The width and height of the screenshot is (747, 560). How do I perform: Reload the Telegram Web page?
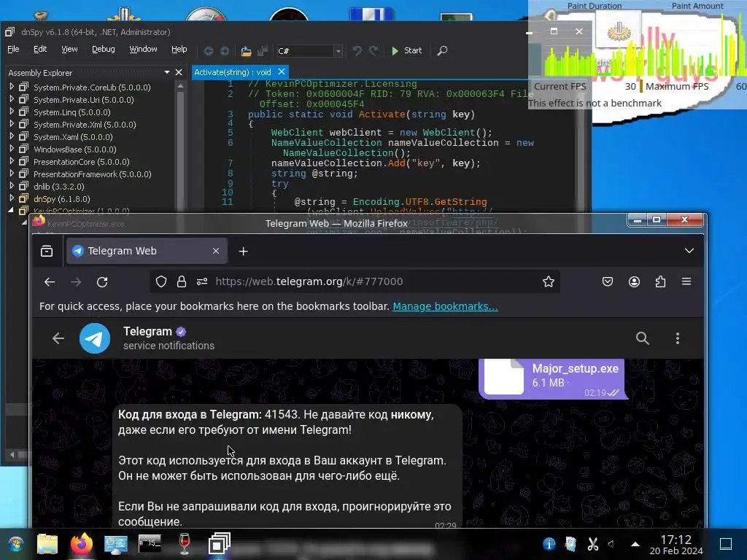pyautogui.click(x=102, y=282)
